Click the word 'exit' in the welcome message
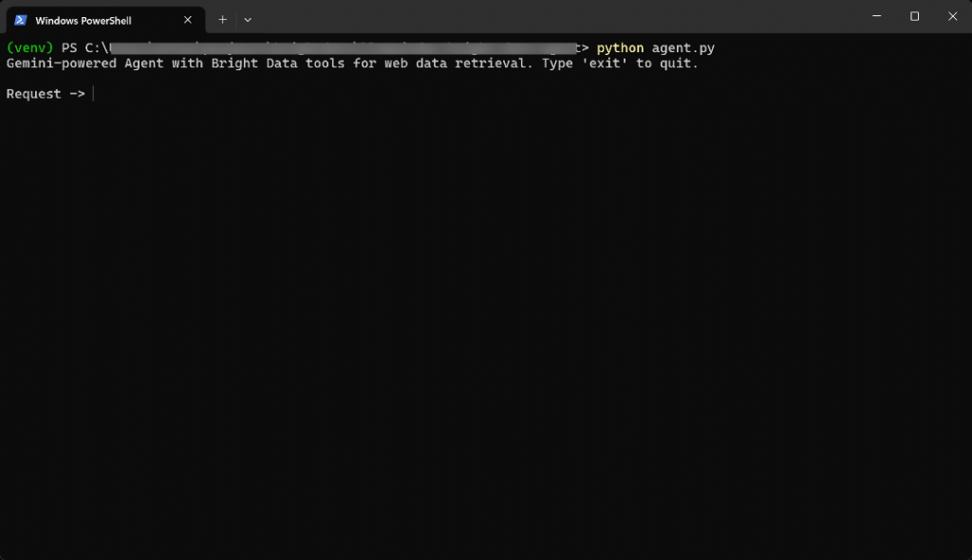The height and width of the screenshot is (560, 972). pos(610,63)
